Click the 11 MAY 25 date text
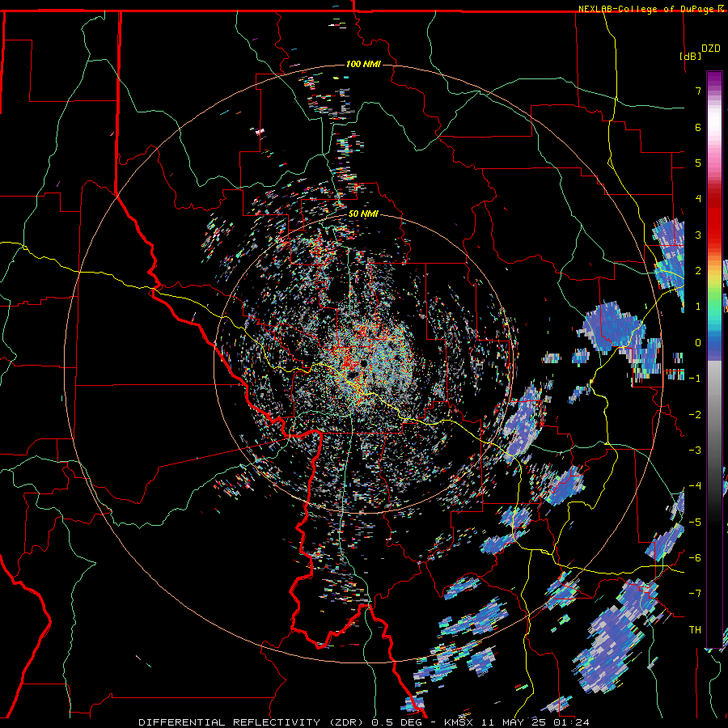This screenshot has width=728, height=728. [x=513, y=722]
